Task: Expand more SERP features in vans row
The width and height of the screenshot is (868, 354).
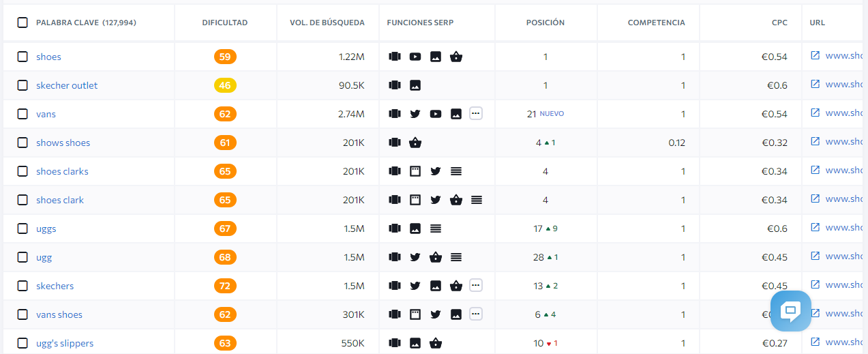Action: (x=476, y=114)
